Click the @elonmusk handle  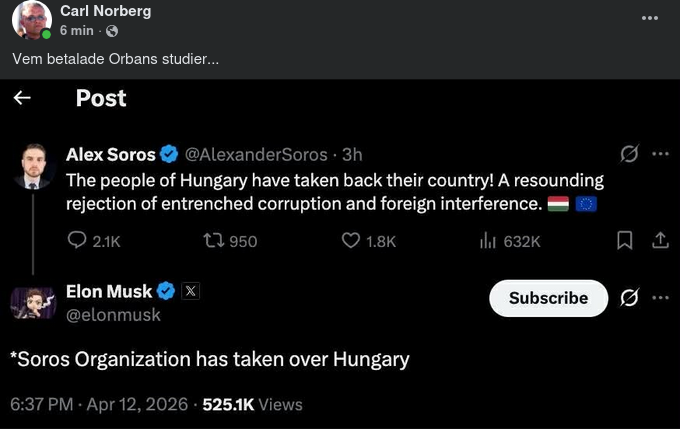[x=113, y=314]
